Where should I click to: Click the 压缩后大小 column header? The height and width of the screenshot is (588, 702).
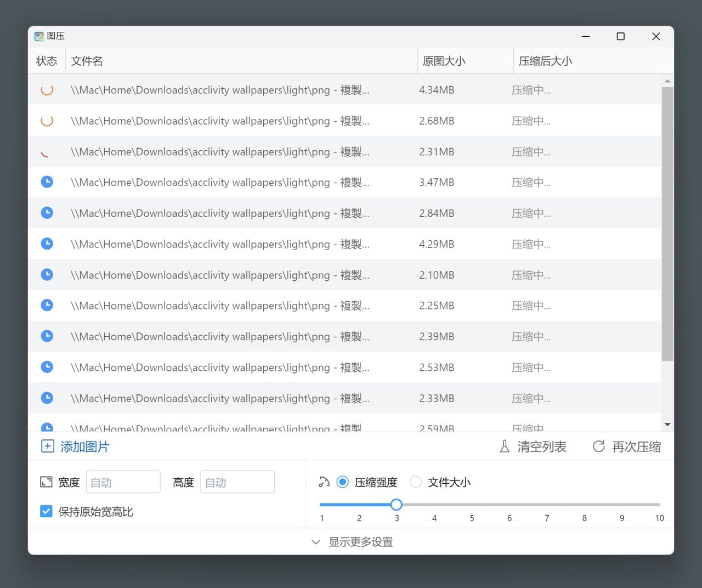(593, 61)
